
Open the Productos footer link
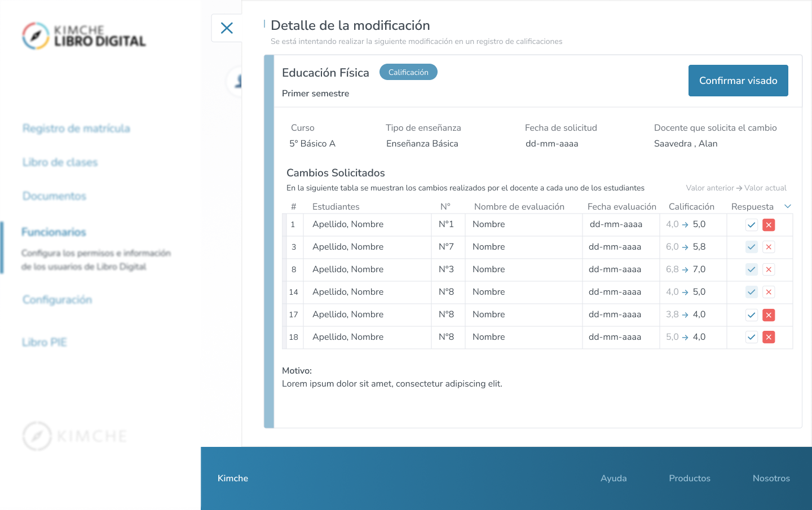point(690,478)
